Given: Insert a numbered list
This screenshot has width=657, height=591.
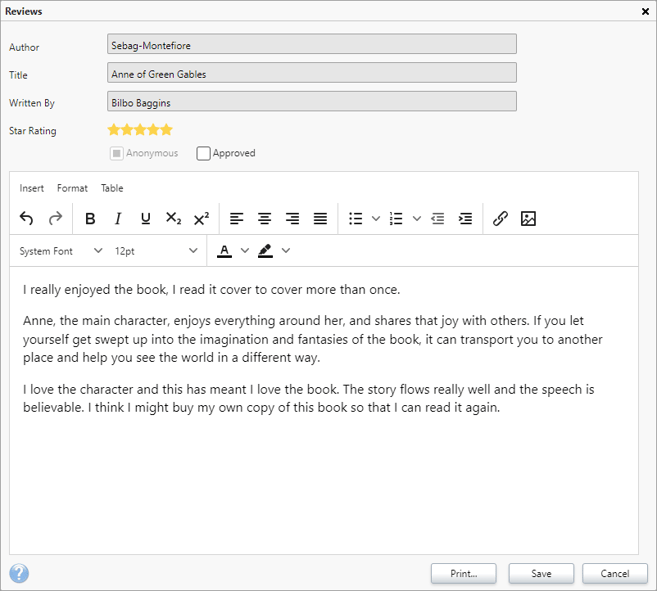Looking at the screenshot, I should (396, 218).
